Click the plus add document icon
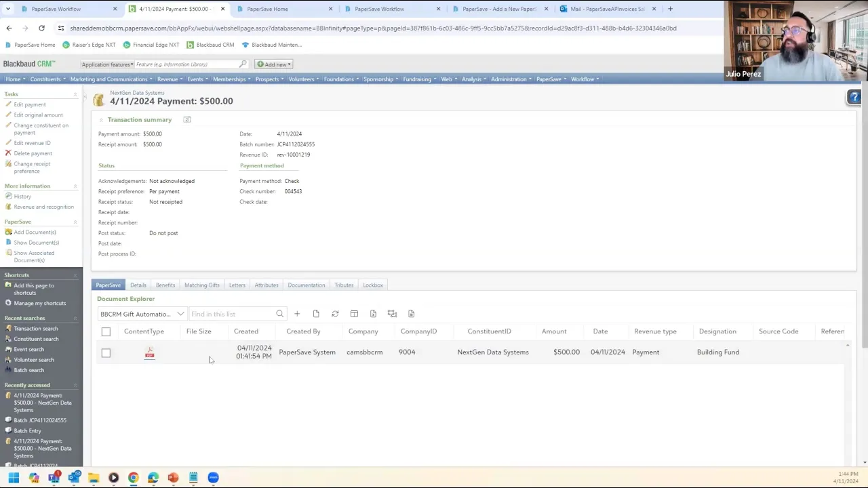868x488 pixels. [297, 314]
